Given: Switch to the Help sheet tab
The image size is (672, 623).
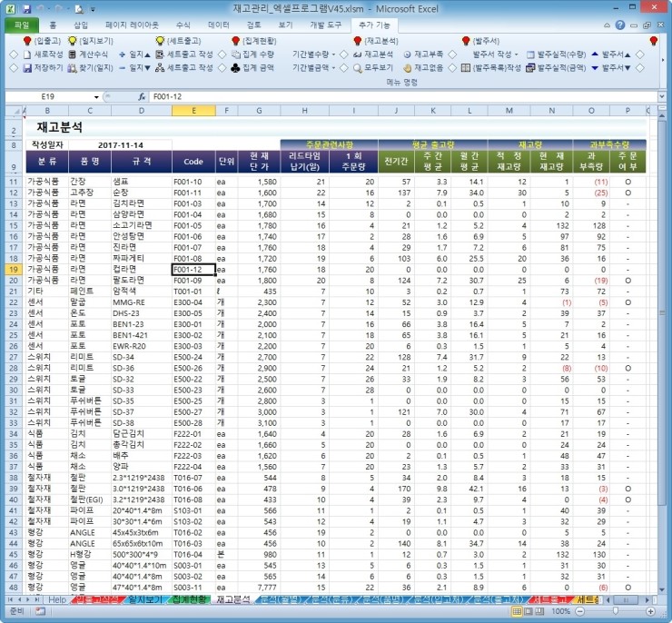Looking at the screenshot, I should coord(57,599).
